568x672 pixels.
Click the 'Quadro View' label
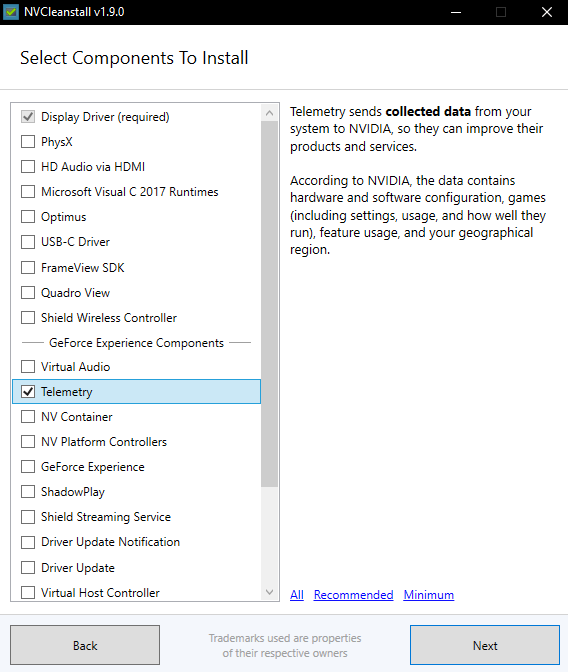click(75, 293)
